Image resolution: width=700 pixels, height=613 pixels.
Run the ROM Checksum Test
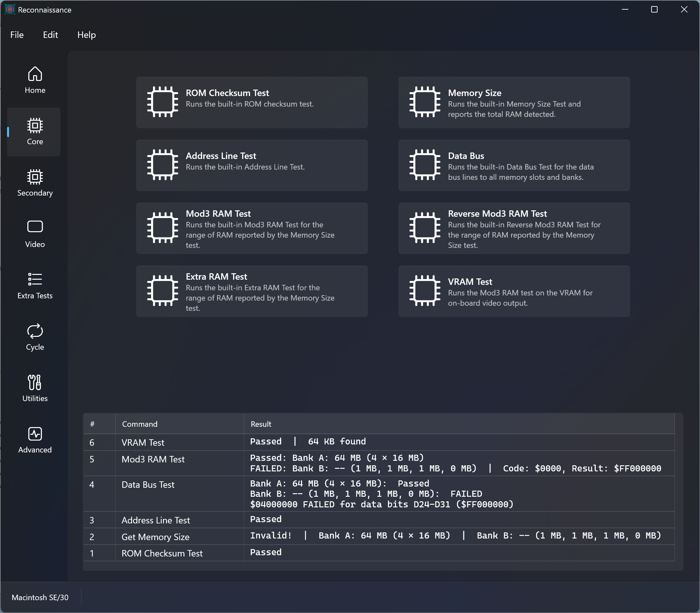pos(252,102)
